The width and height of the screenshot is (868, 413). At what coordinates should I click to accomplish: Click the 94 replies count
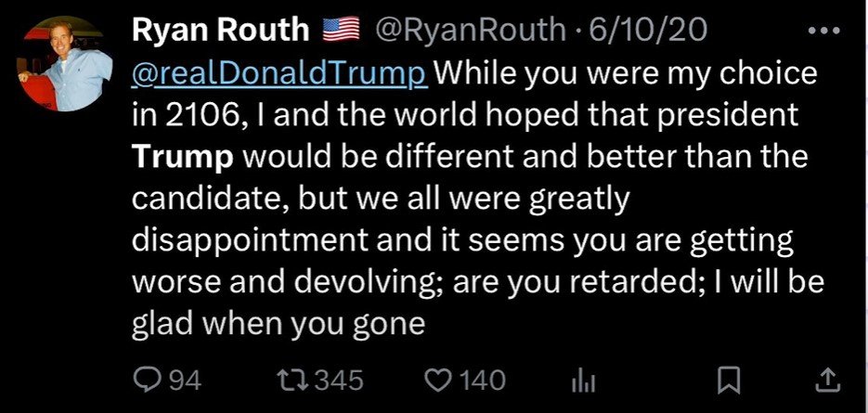185,381
